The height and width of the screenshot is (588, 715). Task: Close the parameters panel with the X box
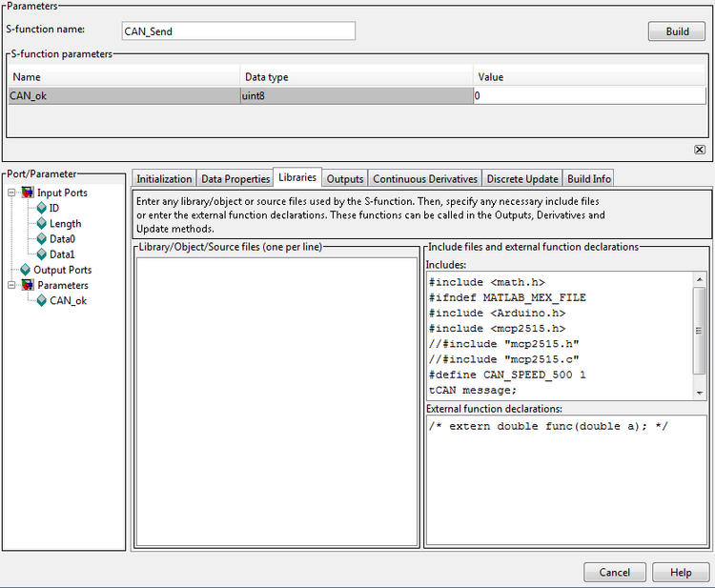tap(700, 150)
